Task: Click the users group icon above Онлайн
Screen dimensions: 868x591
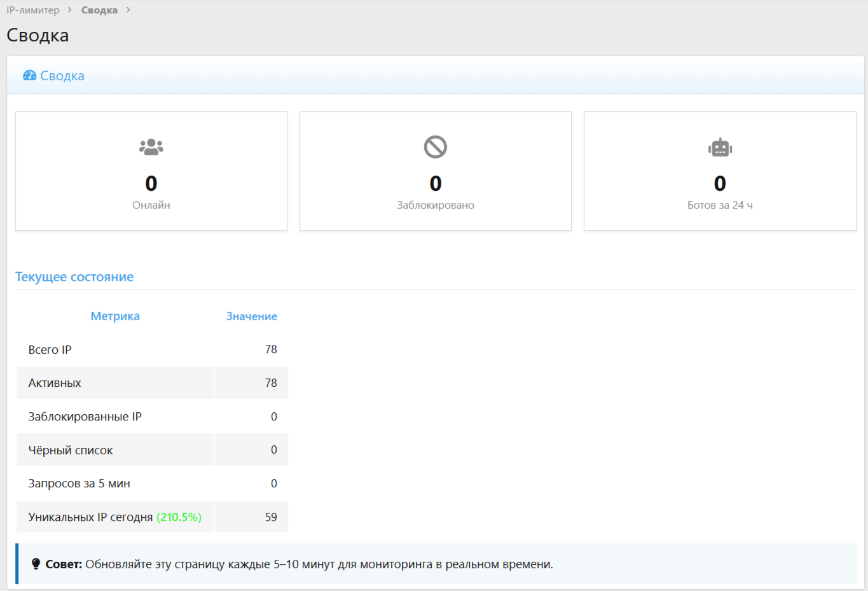Action: (x=151, y=147)
